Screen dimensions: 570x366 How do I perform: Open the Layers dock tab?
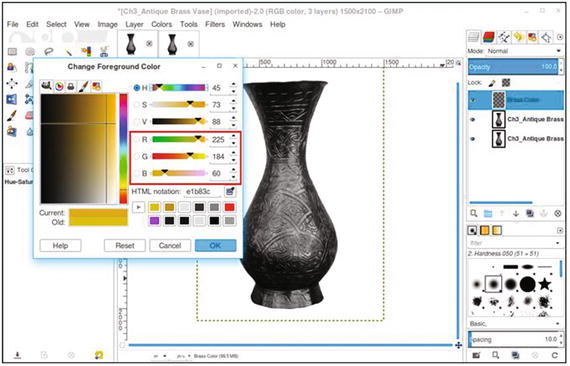point(474,37)
